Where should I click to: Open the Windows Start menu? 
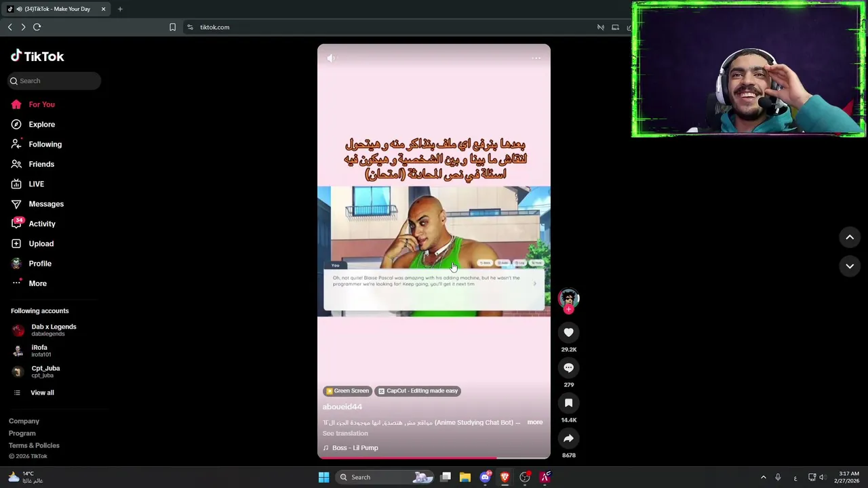click(323, 477)
